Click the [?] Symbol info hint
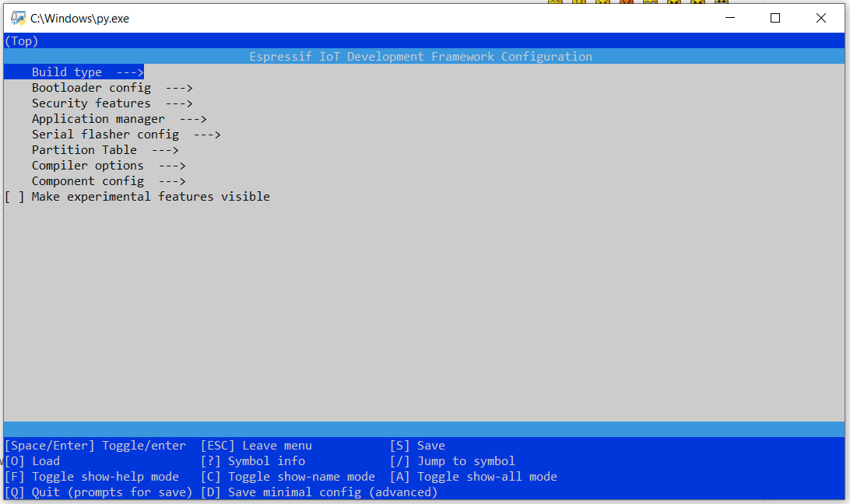Image resolution: width=850 pixels, height=504 pixels. 253,461
